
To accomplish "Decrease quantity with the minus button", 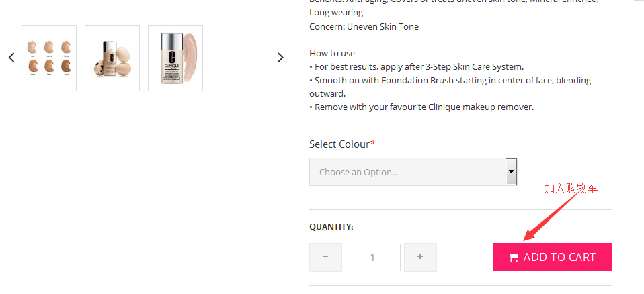I will click(325, 257).
